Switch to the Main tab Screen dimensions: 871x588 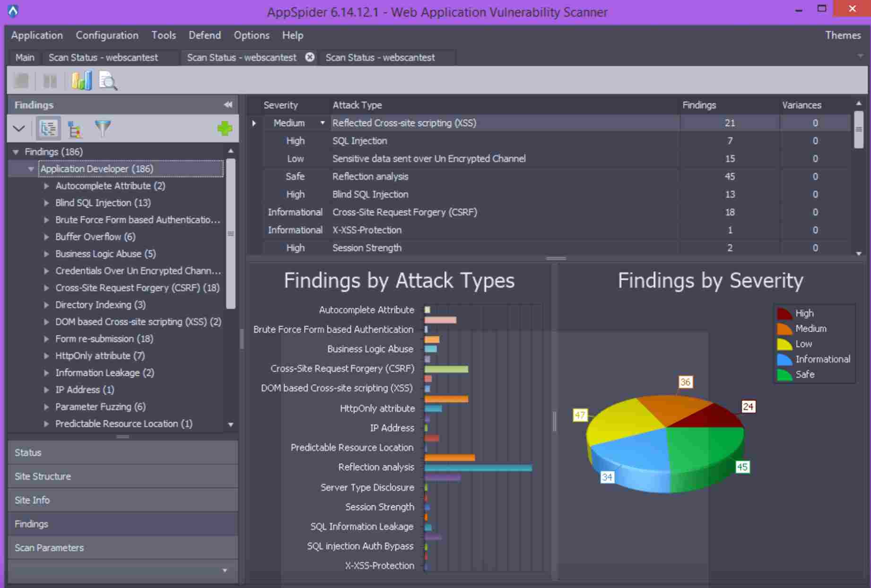pos(25,57)
